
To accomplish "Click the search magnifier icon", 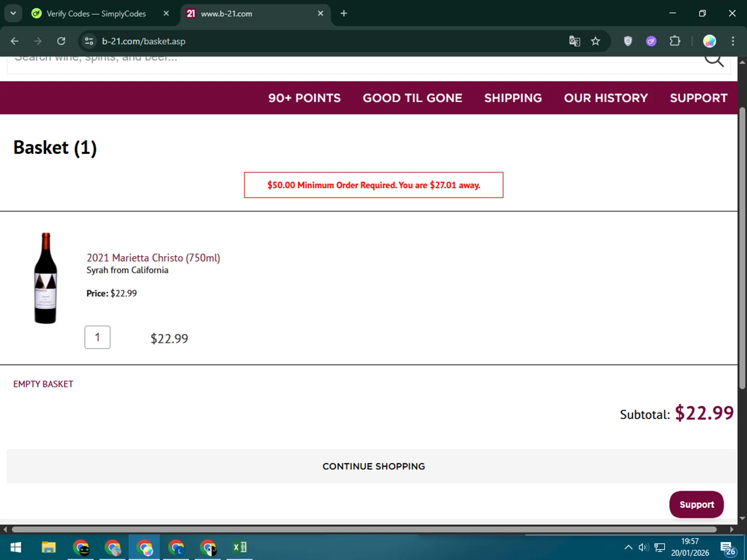I will [714, 60].
